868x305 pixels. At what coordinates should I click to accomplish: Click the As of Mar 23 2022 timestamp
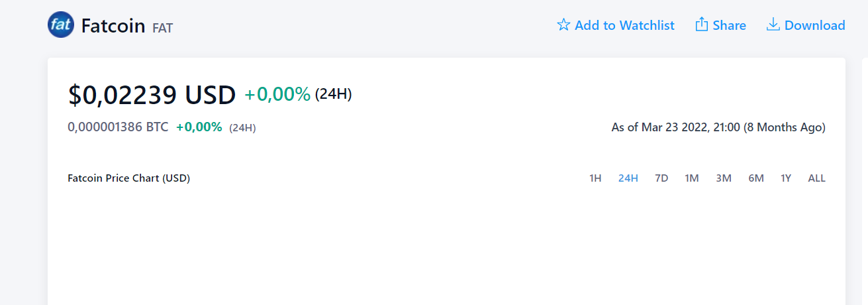coord(718,127)
